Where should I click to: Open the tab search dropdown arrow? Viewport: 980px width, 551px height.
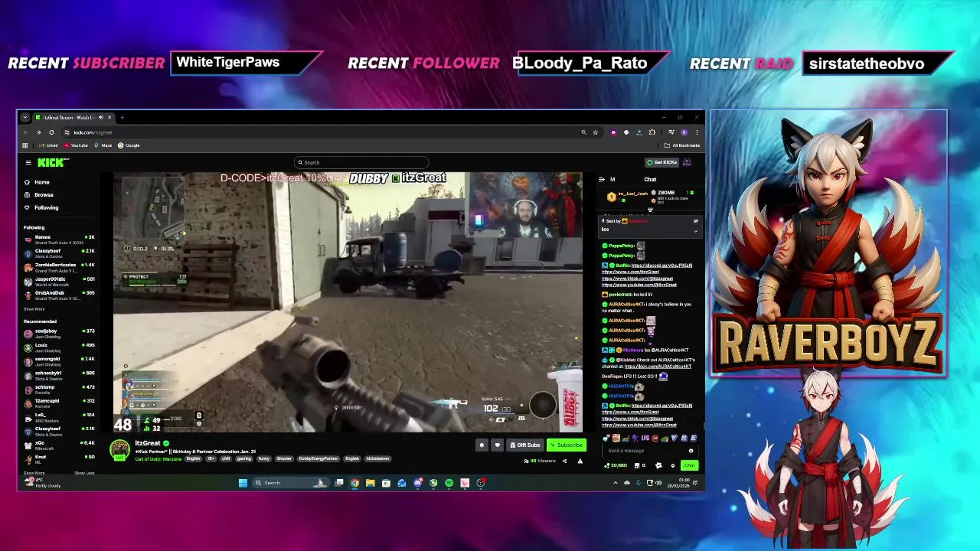pos(24,117)
